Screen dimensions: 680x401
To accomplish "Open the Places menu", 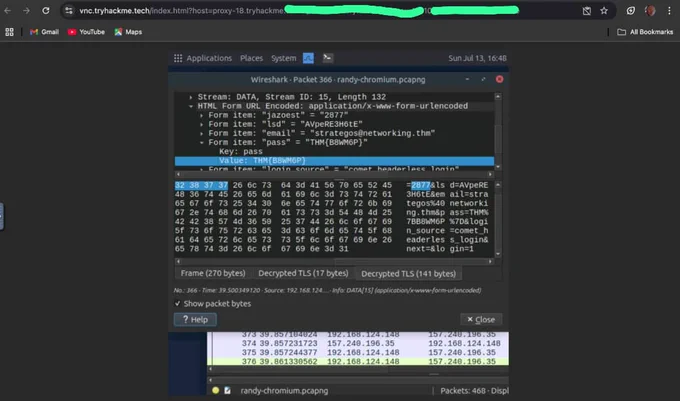I will (252, 58).
